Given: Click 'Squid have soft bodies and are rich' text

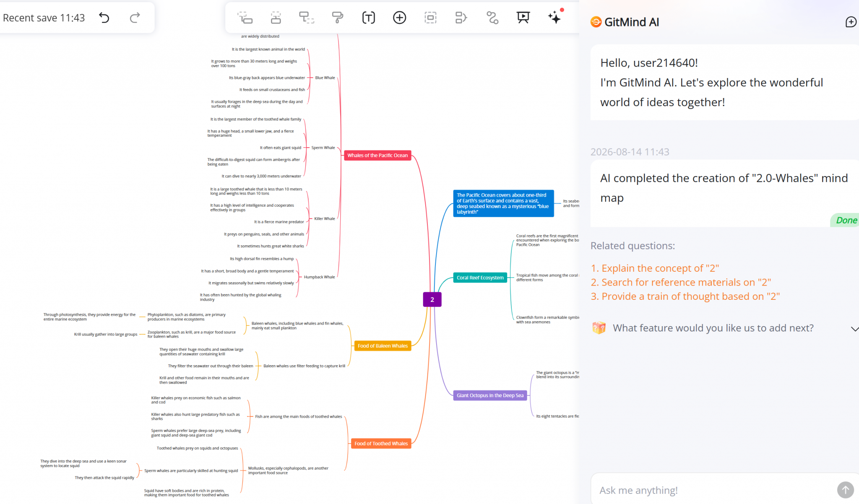Looking at the screenshot, I should coord(186,493).
